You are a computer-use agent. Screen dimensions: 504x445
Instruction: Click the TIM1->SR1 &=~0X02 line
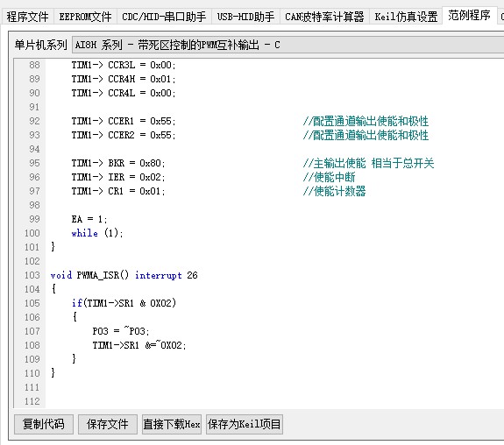pyautogui.click(x=139, y=345)
